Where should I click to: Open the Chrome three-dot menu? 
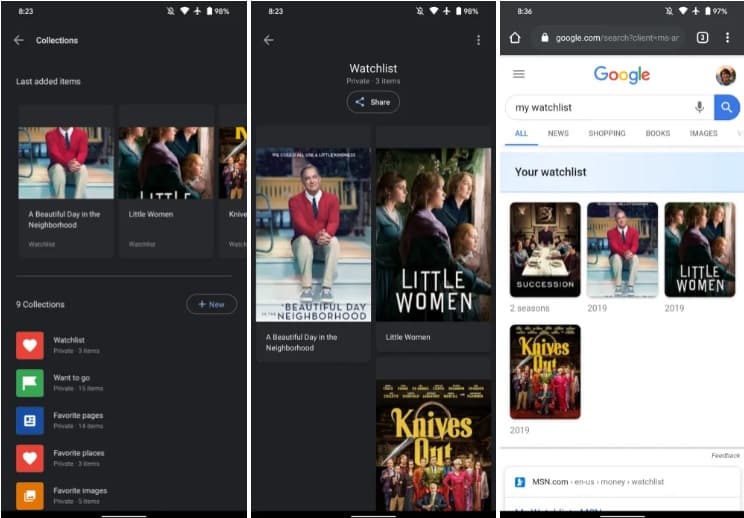point(727,37)
